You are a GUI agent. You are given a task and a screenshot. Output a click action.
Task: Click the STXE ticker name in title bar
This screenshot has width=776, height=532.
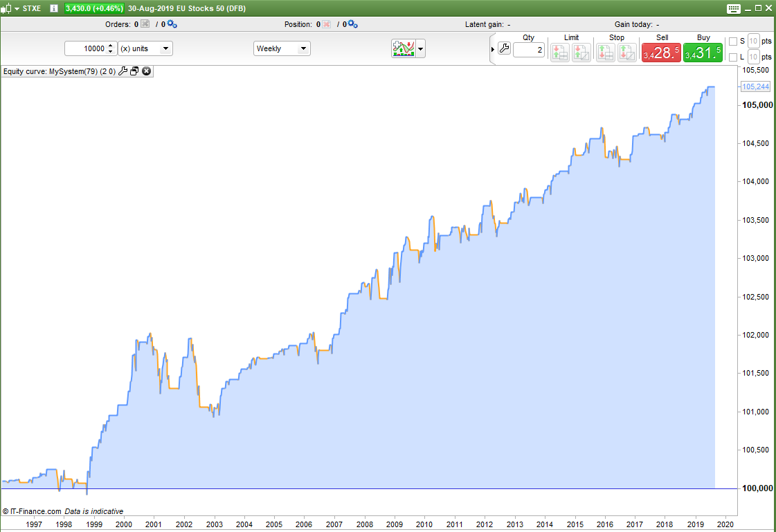point(32,8)
